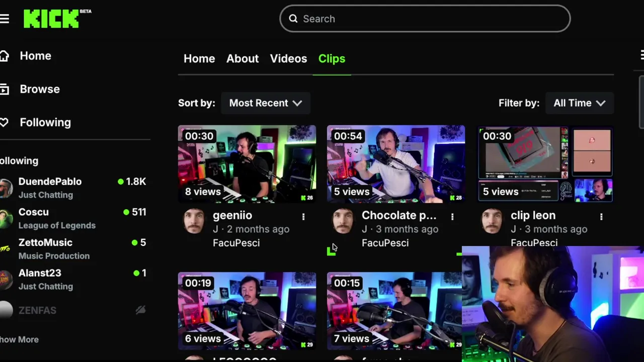The height and width of the screenshot is (362, 644).
Task: Open DuendePablo channel link
Action: pos(50,182)
